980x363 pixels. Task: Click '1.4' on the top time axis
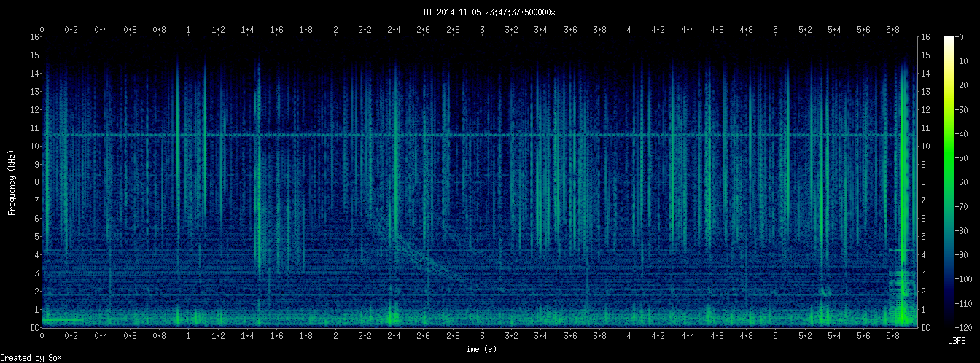point(247,29)
